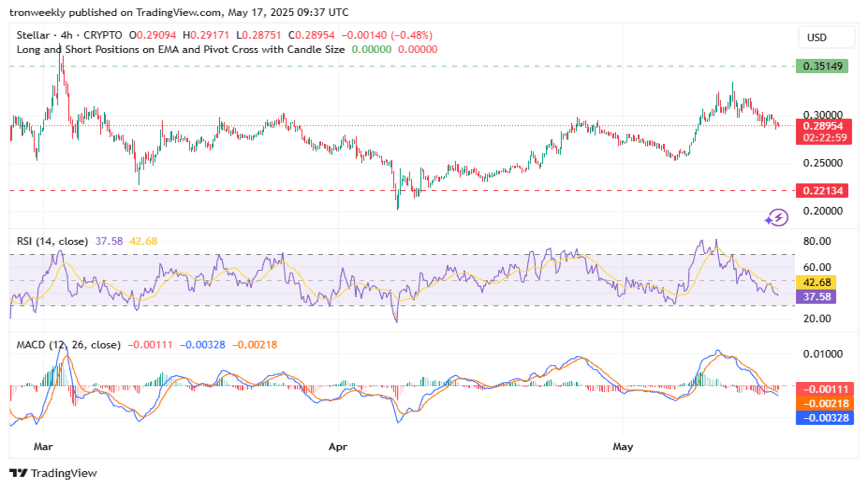Screen dimensions: 868x488
Task: Click the 0.30000 price scale level
Action: pos(822,114)
